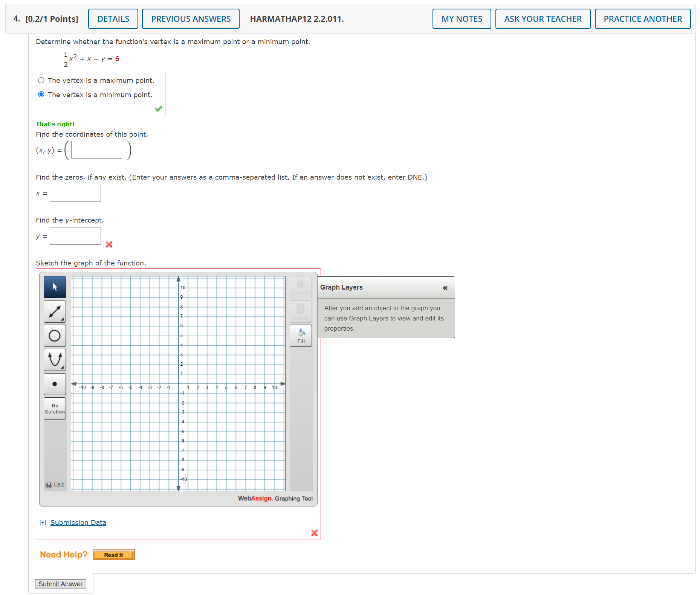Click the No Solution button
700x595 pixels.
click(x=54, y=409)
